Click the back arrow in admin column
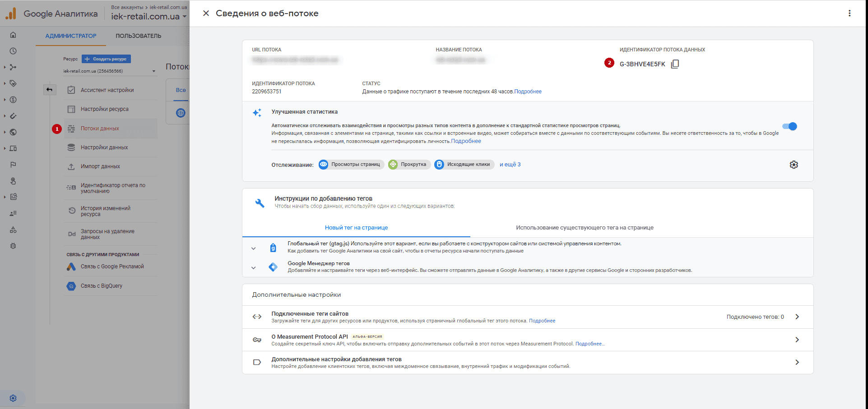This screenshot has height=409, width=868. 49,89
